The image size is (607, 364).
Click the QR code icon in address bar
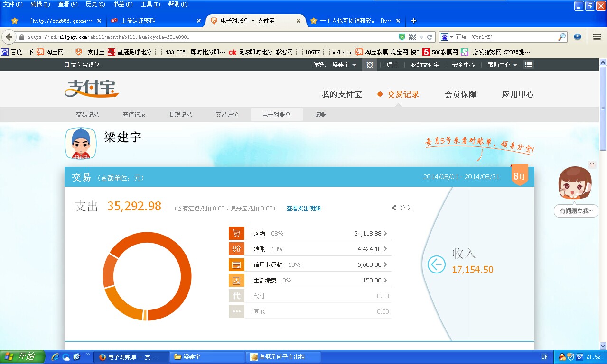tap(412, 37)
